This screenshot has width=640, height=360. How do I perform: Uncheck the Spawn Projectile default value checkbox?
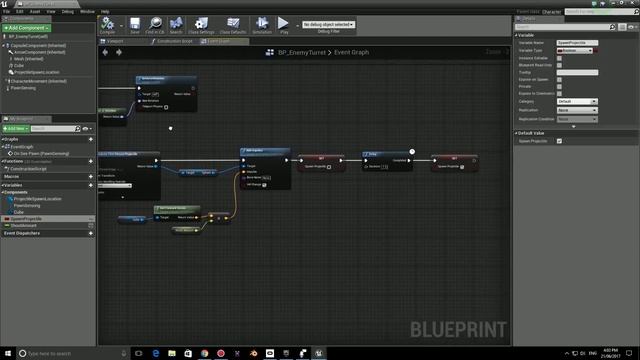pyautogui.click(x=559, y=141)
